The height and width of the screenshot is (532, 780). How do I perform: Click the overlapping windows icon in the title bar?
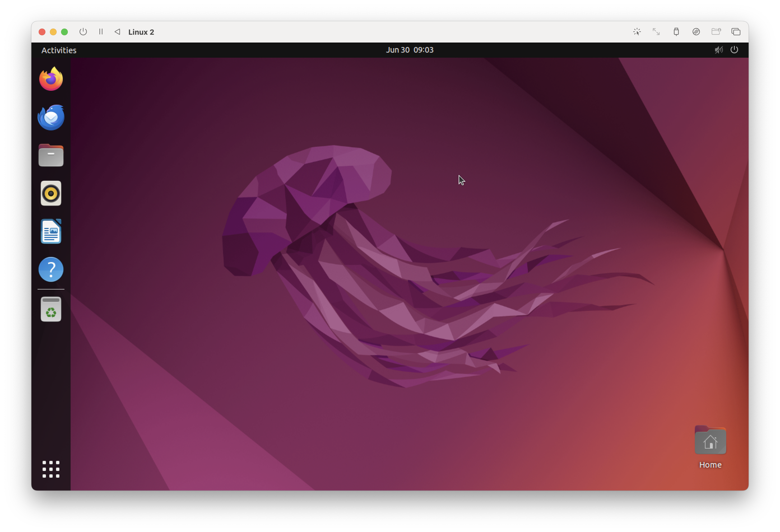click(736, 32)
